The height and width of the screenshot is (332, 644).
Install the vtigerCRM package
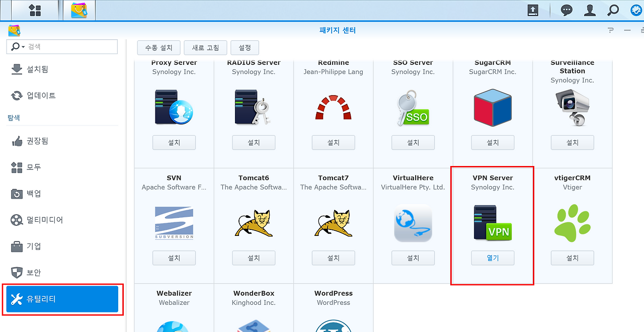[572, 258]
